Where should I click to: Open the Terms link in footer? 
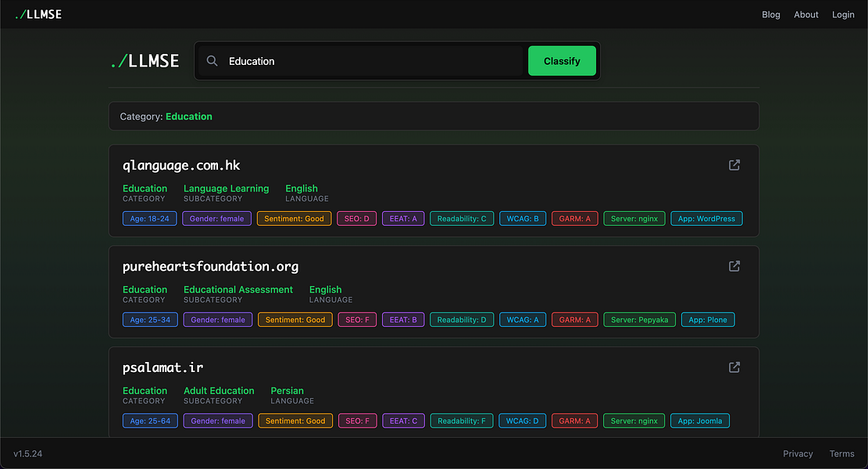[x=841, y=453]
